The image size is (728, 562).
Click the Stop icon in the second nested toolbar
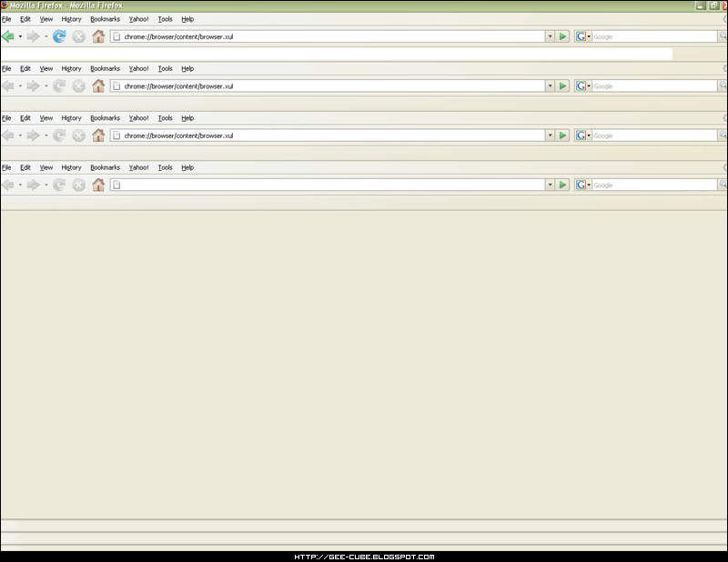[79, 85]
